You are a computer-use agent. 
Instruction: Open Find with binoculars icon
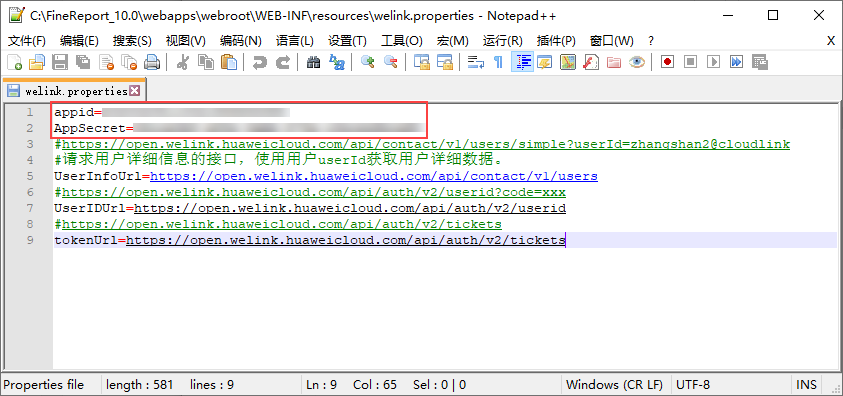point(313,62)
